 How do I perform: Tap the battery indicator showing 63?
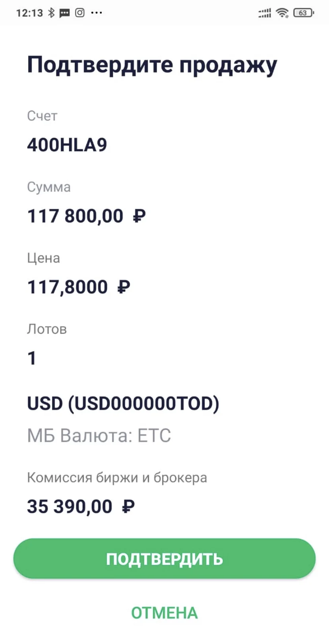pos(304,13)
